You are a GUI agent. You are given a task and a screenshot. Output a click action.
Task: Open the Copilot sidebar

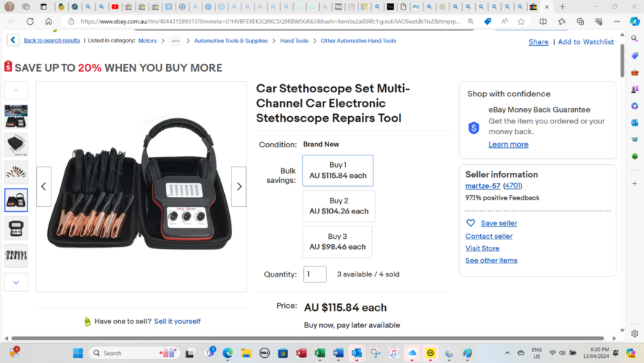click(x=635, y=21)
